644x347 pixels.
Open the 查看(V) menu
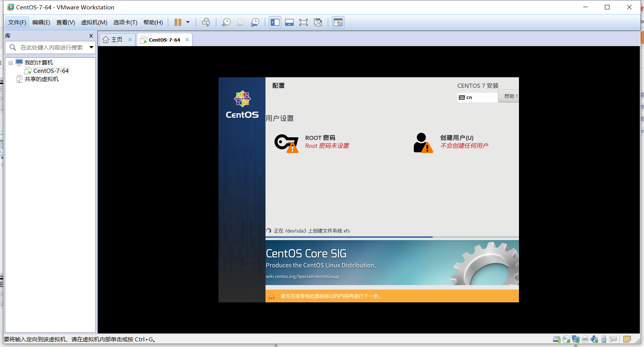coord(66,23)
